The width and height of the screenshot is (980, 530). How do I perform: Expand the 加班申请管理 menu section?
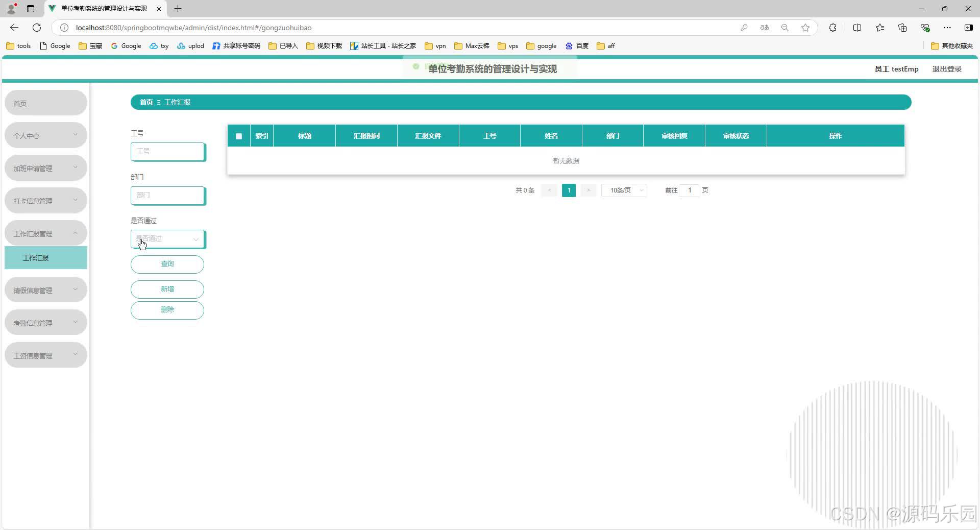pos(45,167)
